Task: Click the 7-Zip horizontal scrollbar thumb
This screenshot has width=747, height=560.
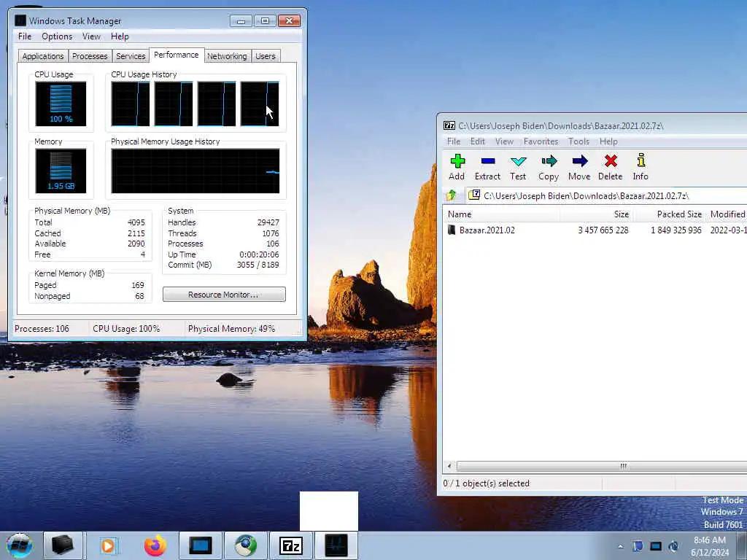Action: [x=602, y=466]
